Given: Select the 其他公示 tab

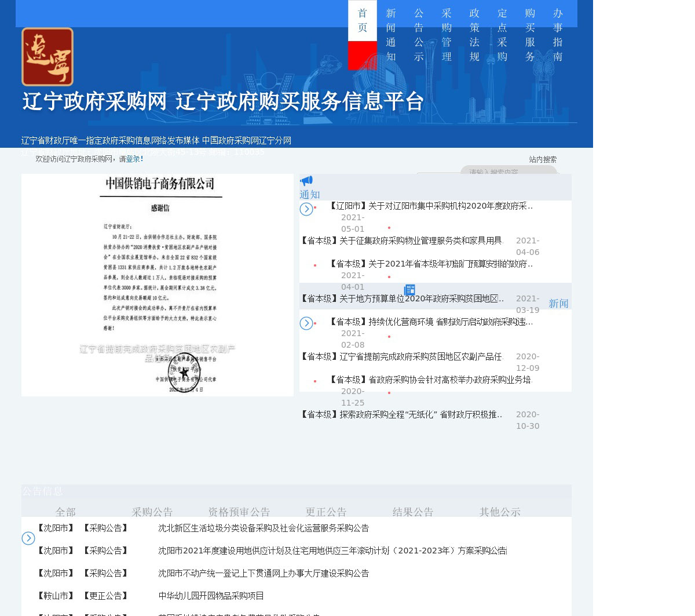Looking at the screenshot, I should click(500, 512).
